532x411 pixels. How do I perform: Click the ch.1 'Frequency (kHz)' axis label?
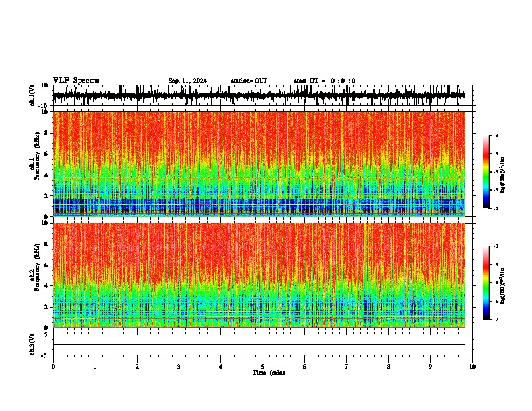tap(37, 156)
